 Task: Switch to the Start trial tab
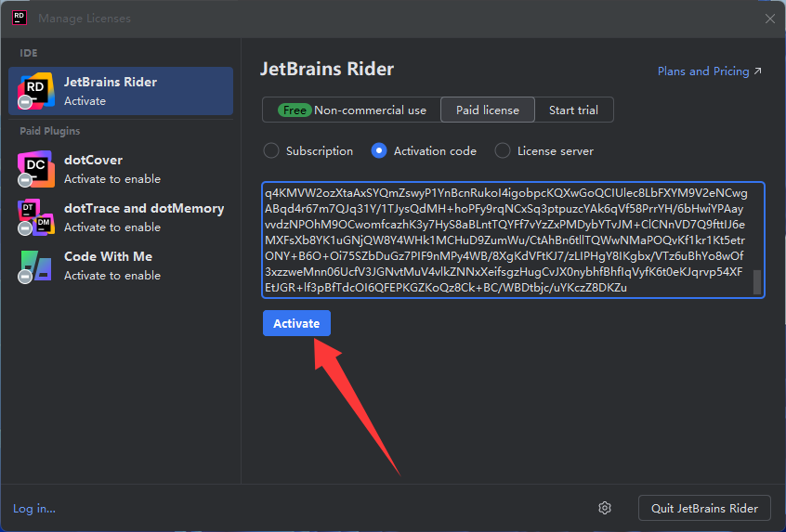click(x=573, y=110)
